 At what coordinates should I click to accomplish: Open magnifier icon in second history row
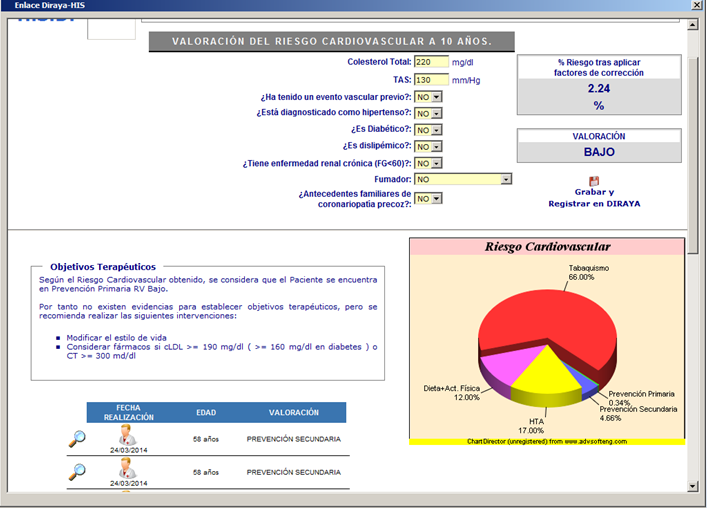click(x=77, y=472)
